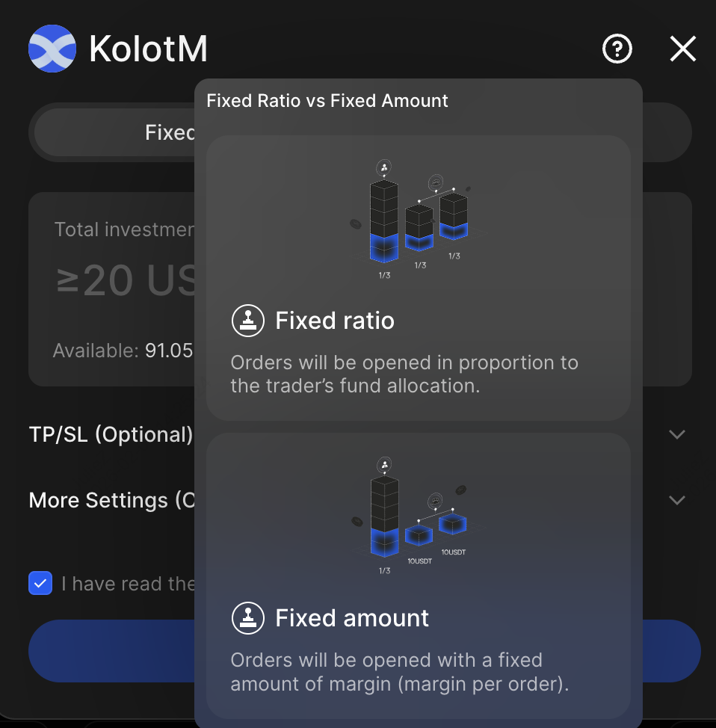The width and height of the screenshot is (716, 728).
Task: Click the Available balance value
Action: tap(169, 351)
